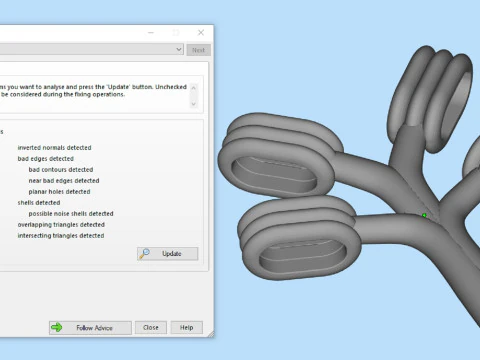Click the dialog's bottom-right resize grip
480x360 pixels.
(x=211, y=334)
